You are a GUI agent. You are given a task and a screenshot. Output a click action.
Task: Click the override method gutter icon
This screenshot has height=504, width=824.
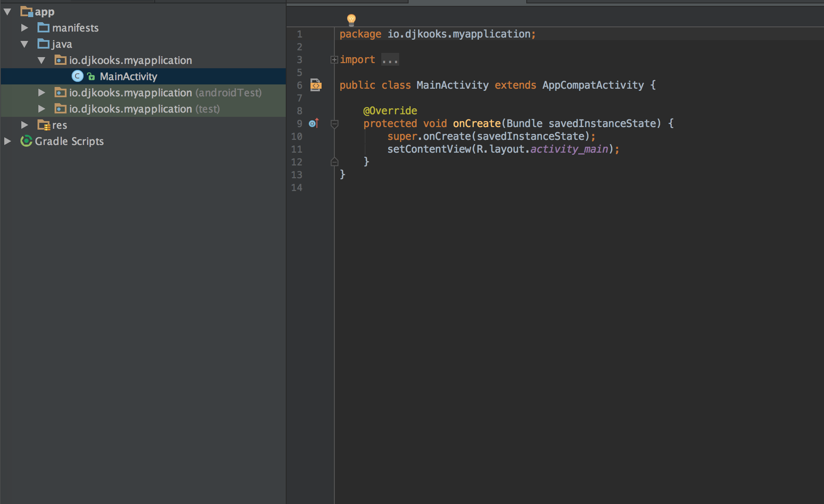(x=314, y=123)
